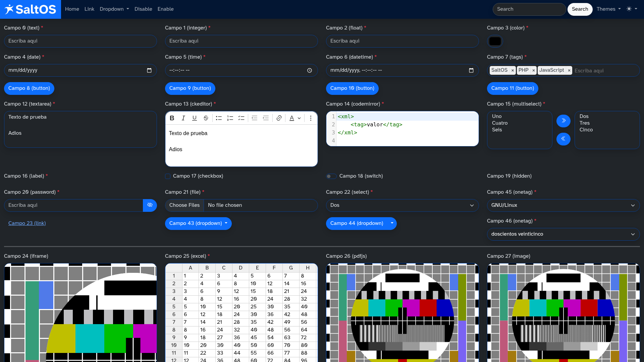
Task: Expand the Campo 43 dropdown button
Action: click(x=198, y=224)
